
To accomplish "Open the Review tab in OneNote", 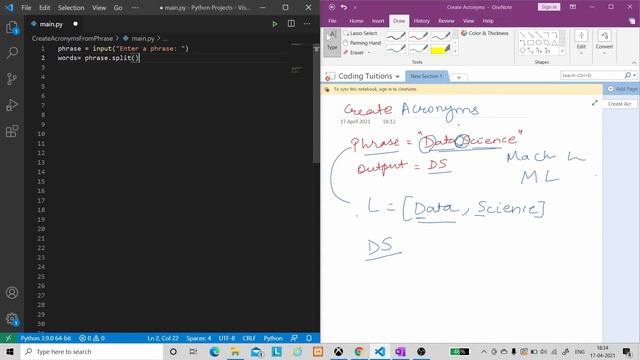I will point(446,21).
